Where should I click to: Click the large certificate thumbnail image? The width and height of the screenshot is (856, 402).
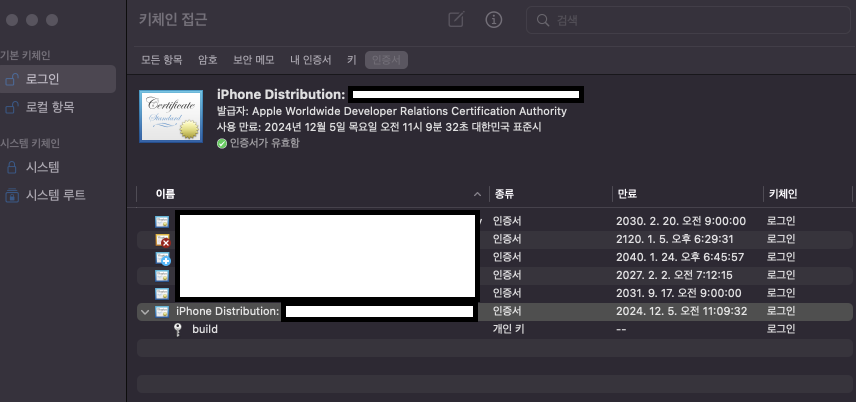171,116
